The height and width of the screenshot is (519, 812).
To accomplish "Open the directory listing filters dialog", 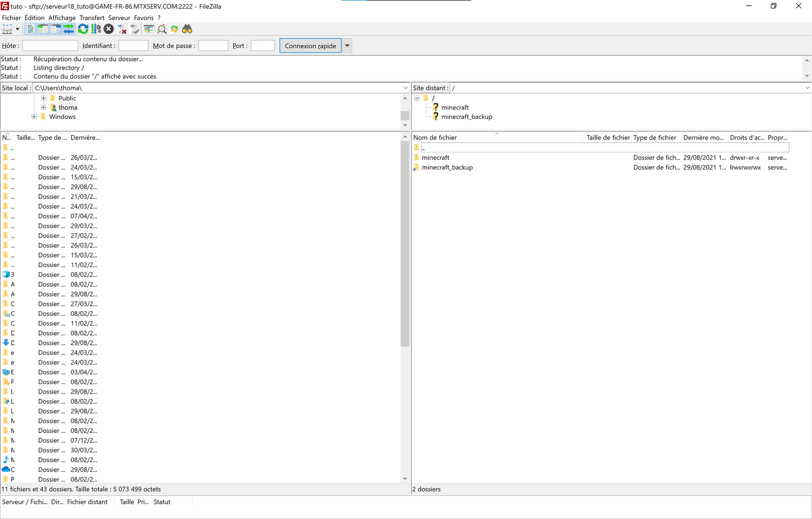I will point(149,29).
